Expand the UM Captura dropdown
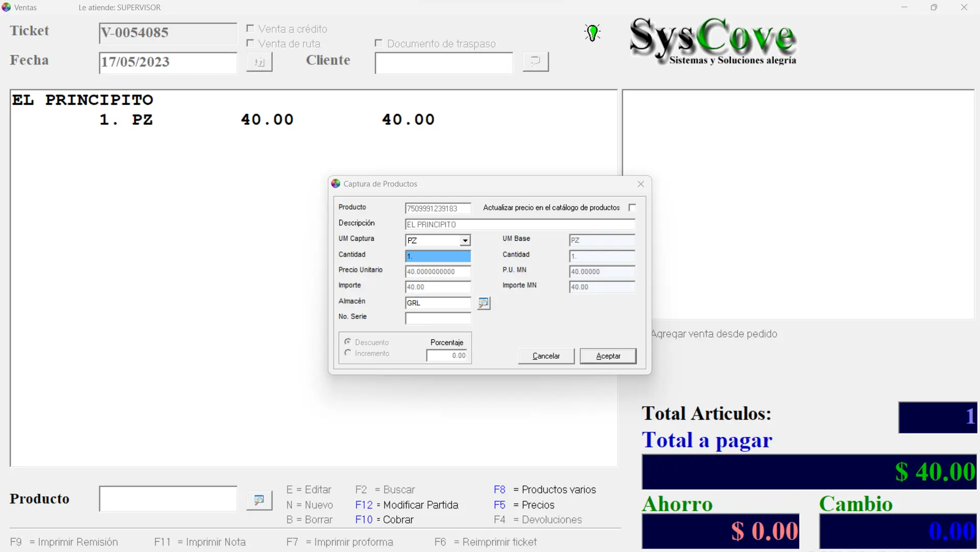Screen dimensions: 980x552 coord(465,240)
